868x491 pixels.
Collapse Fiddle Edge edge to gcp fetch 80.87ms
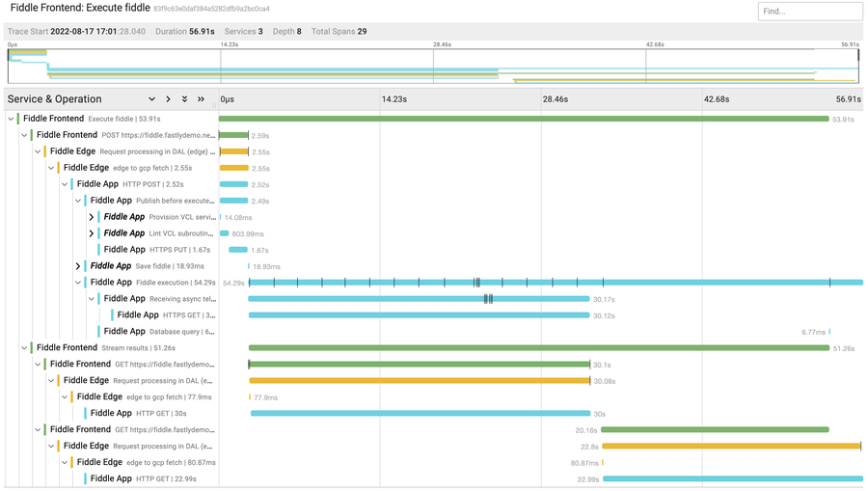click(65, 462)
